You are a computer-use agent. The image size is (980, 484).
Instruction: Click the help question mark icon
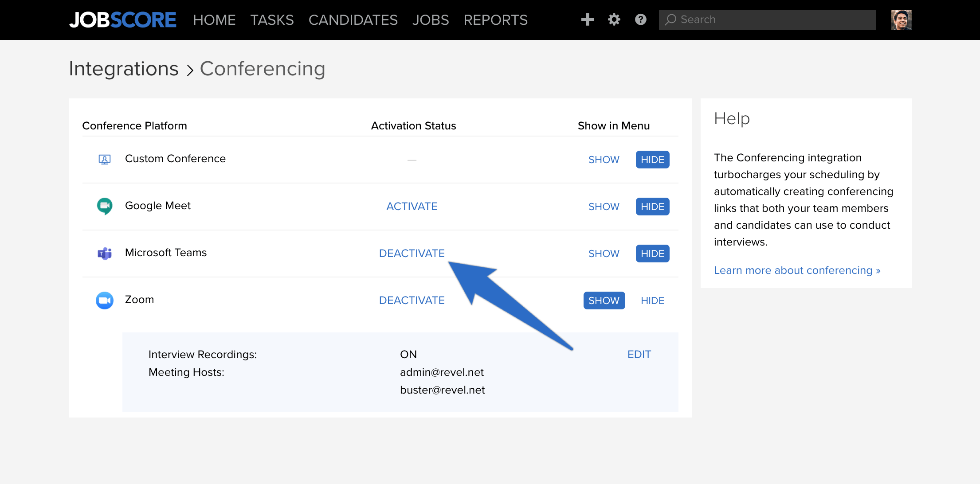pos(641,20)
